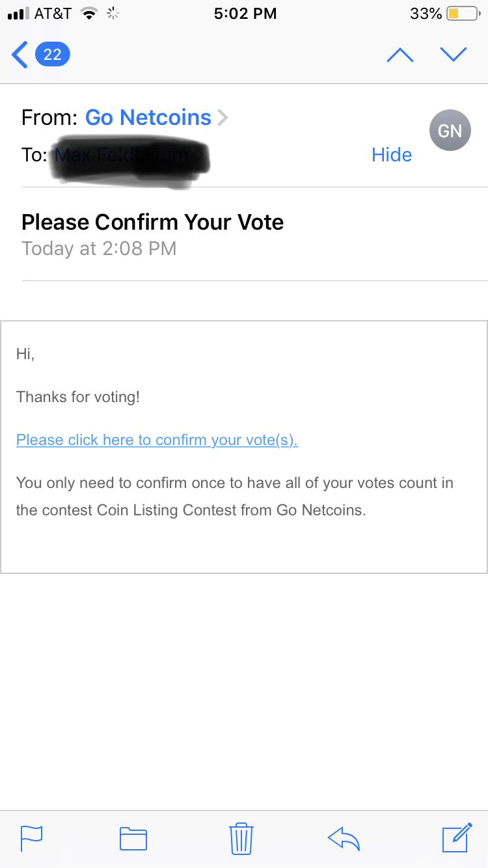This screenshot has width=488, height=868.
Task: Tap the Wi-Fi icon in status bar
Action: point(88,14)
